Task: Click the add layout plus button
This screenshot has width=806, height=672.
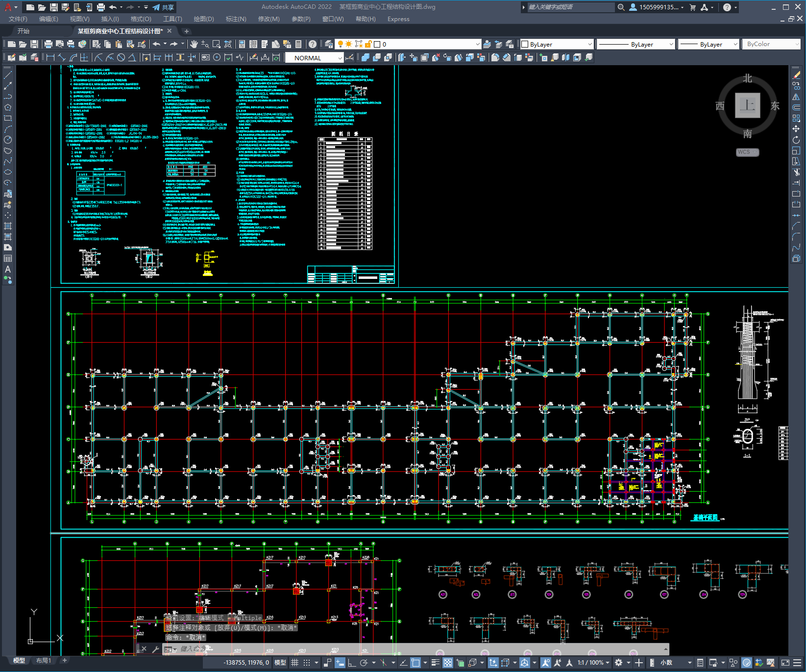Action: (64, 661)
